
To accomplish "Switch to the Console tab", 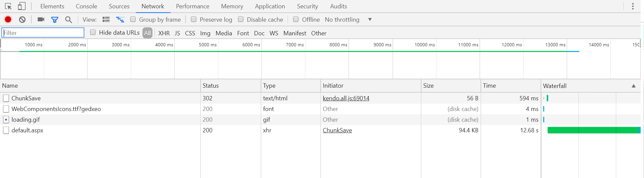I will 86,6.
